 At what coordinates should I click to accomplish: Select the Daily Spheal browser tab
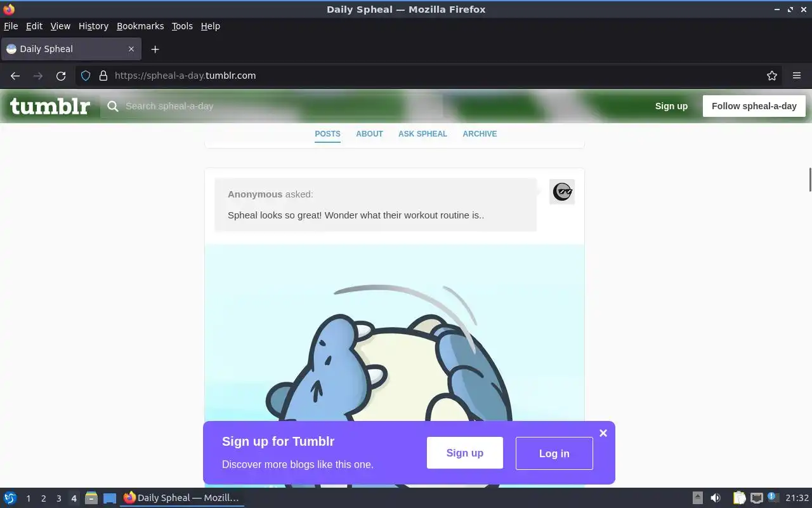[x=71, y=49]
